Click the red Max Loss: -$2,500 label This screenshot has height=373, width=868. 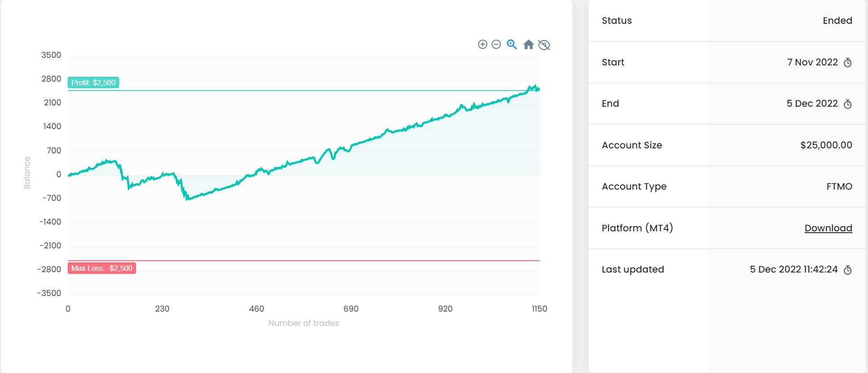point(102,268)
